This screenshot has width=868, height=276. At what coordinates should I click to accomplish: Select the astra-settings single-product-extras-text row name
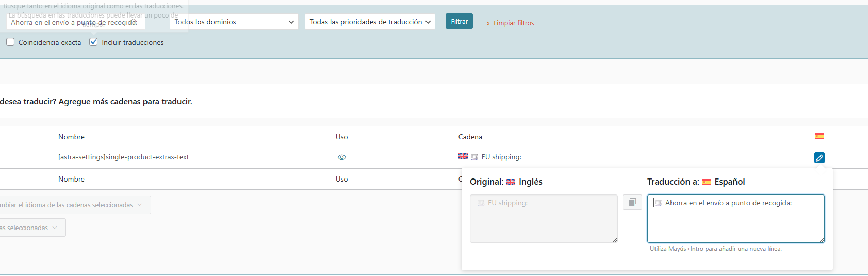coord(123,157)
